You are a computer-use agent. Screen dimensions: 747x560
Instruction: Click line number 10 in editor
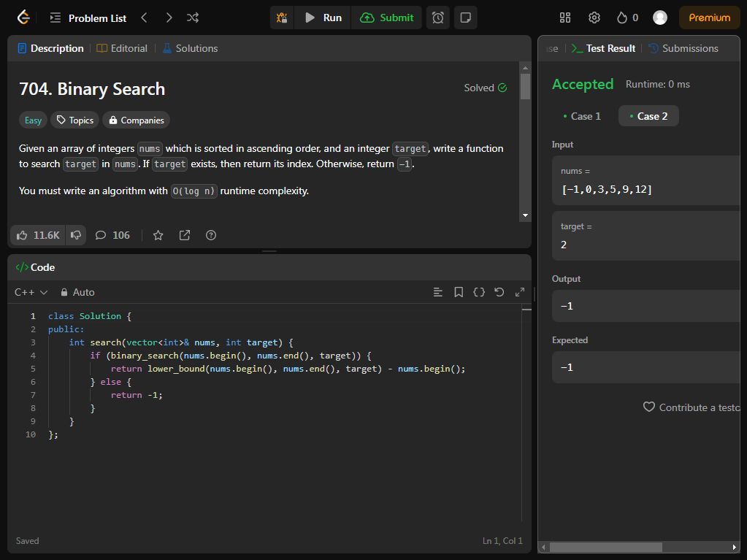point(31,434)
